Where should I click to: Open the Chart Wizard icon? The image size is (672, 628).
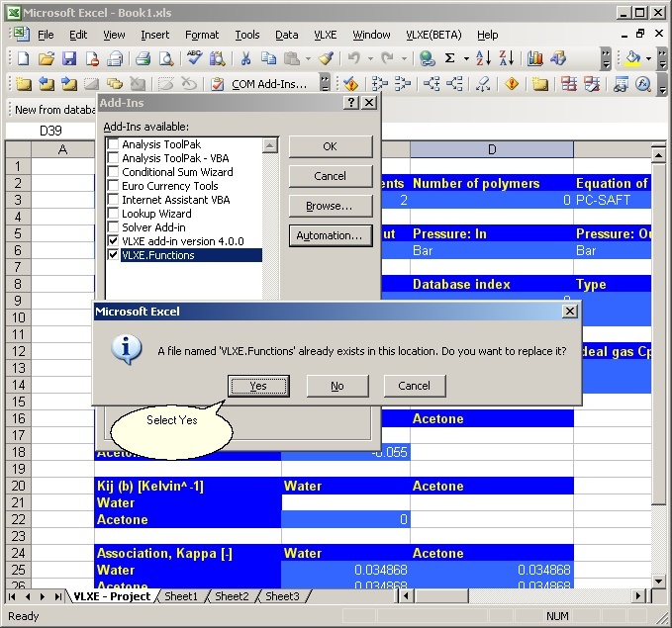tap(534, 58)
